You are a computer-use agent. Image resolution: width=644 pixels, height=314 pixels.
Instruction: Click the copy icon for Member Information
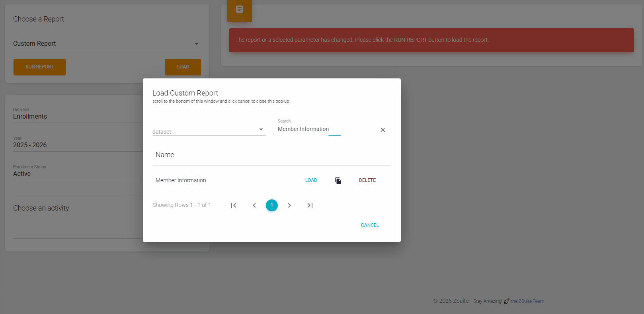click(338, 181)
